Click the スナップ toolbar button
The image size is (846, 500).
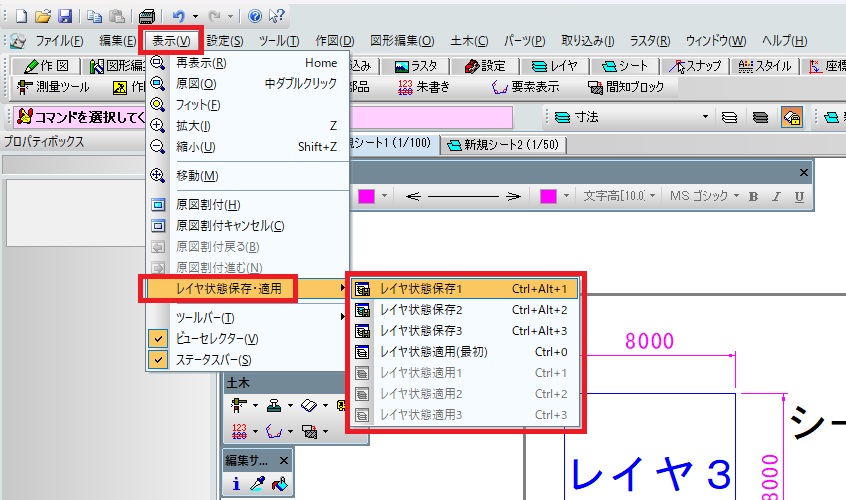pyautogui.click(x=695, y=66)
